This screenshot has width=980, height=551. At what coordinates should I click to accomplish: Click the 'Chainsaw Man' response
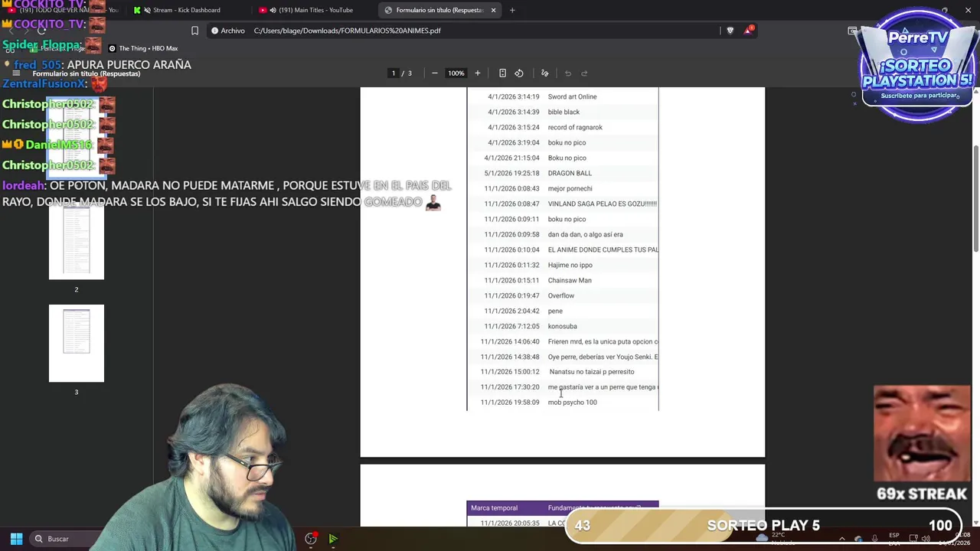tap(570, 281)
